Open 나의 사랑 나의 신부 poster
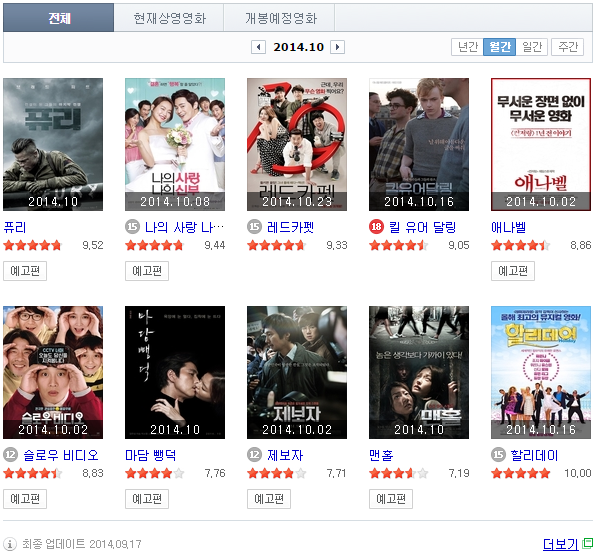The width and height of the screenshot is (595, 557). coord(175,145)
